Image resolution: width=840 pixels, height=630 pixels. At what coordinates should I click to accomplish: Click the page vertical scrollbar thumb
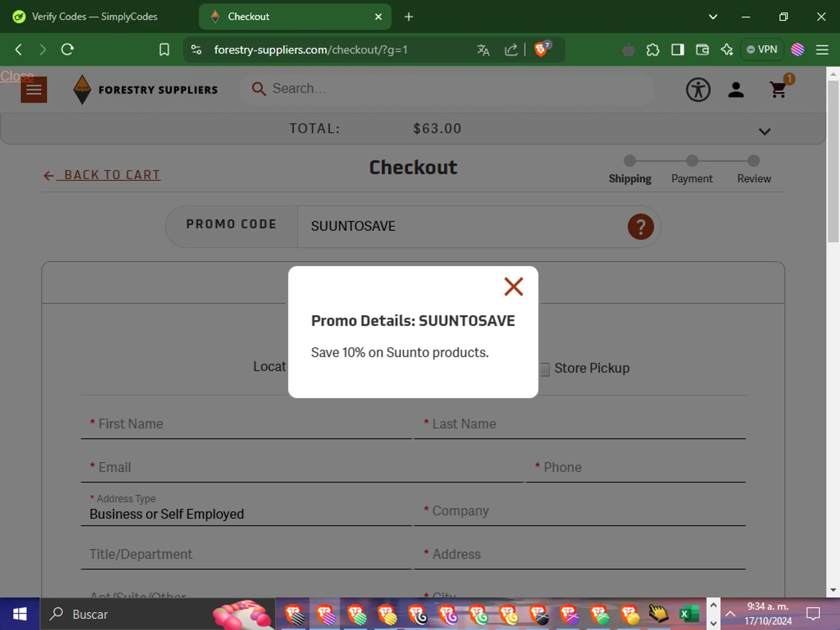[833, 161]
